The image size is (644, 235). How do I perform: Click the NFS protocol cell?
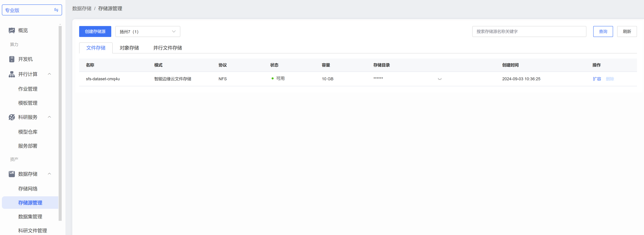pos(223,79)
